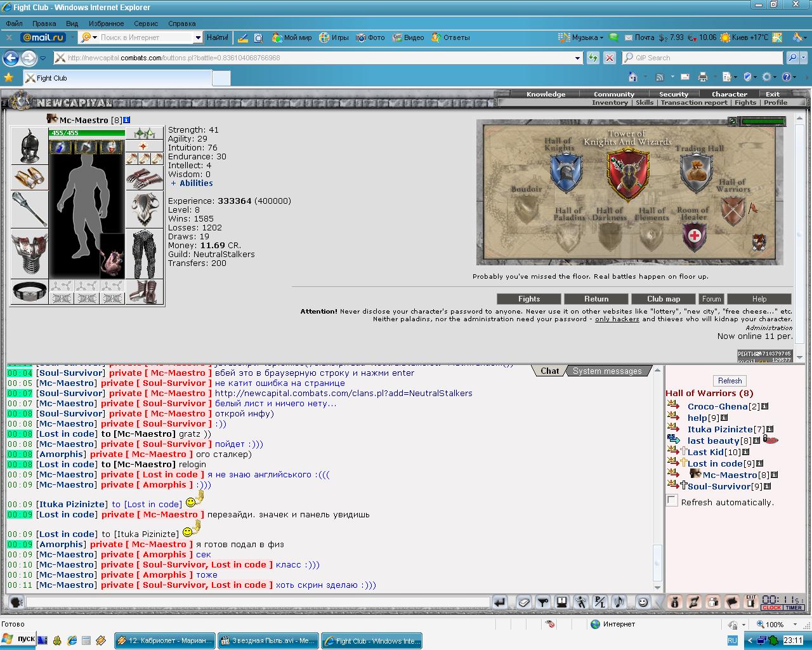Open the recent pages dropdown near Back button
This screenshot has width=812, height=650.
tap(43, 58)
